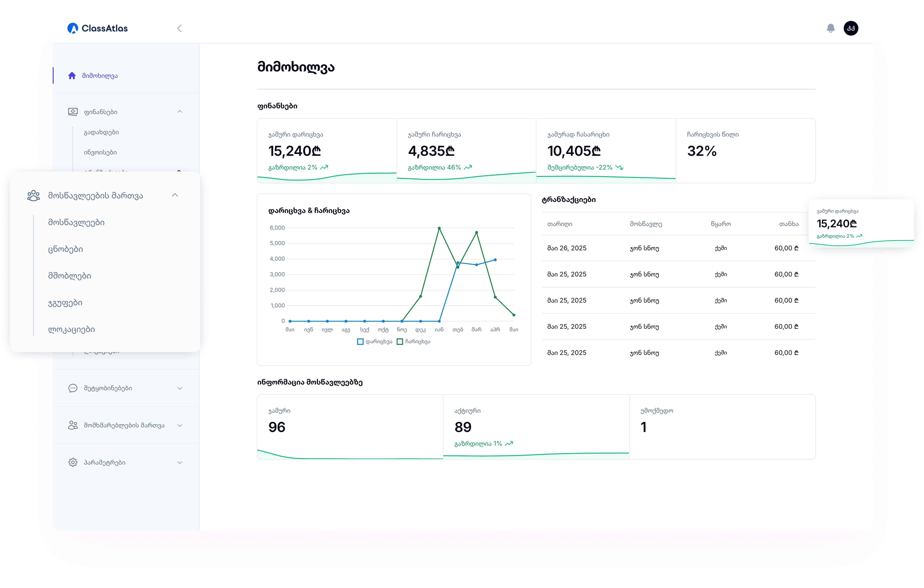The height and width of the screenshot is (588, 924).
Task: Click the home icon for მიმოხილვა
Action: pos(72,76)
